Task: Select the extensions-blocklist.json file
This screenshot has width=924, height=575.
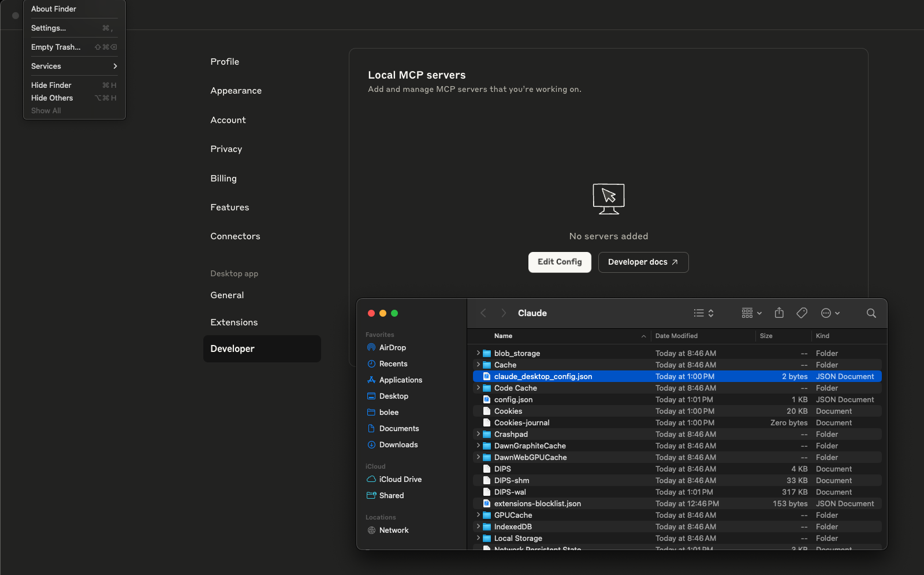Action: point(677,503)
